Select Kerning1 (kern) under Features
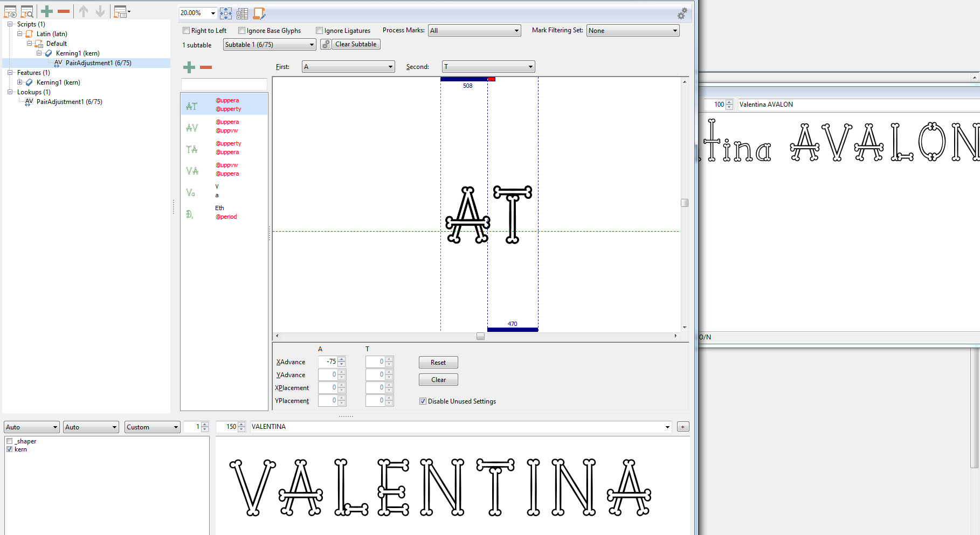980x535 pixels. click(x=58, y=82)
